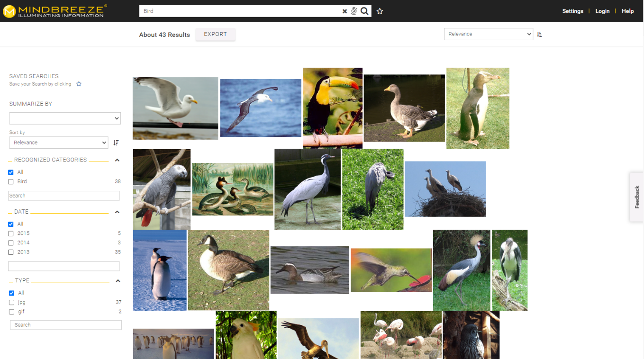Collapse the Date filter section
This screenshot has width=644, height=359.
118,212
